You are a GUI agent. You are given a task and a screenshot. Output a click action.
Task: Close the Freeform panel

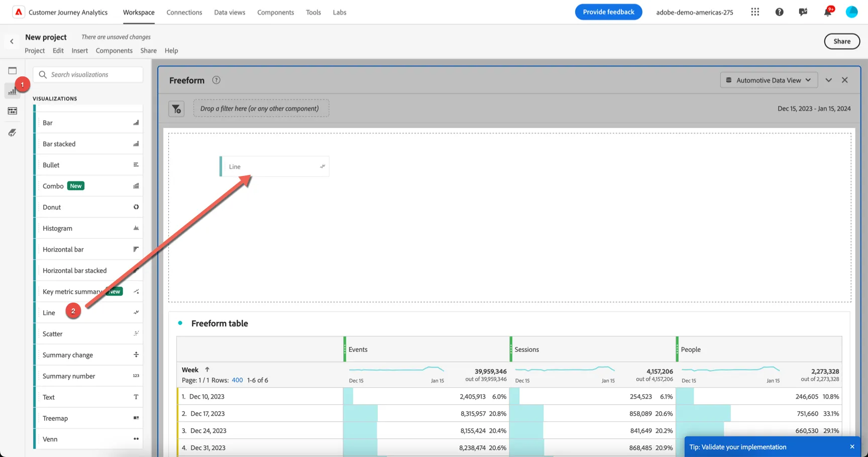[845, 80]
